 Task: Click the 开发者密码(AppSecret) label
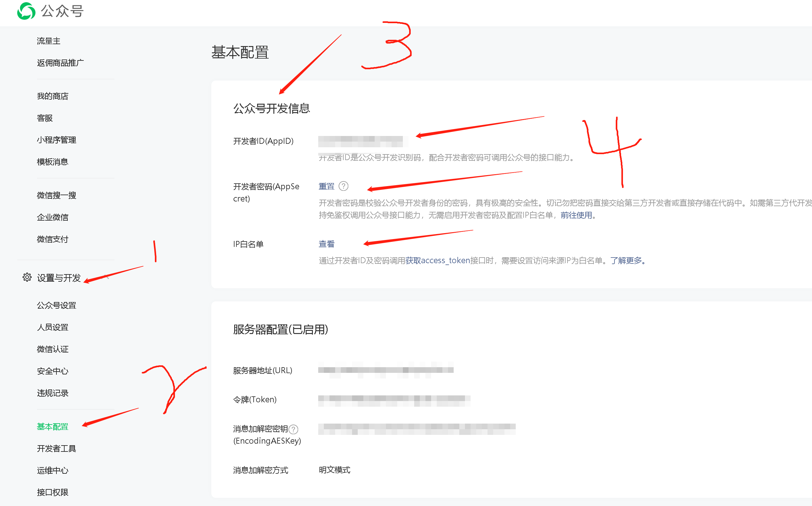pos(266,192)
